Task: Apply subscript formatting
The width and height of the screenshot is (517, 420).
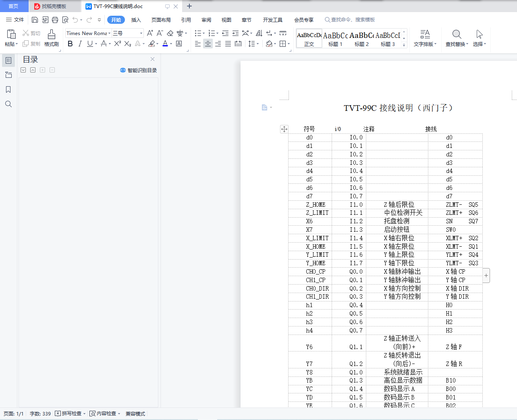Action: pos(127,44)
